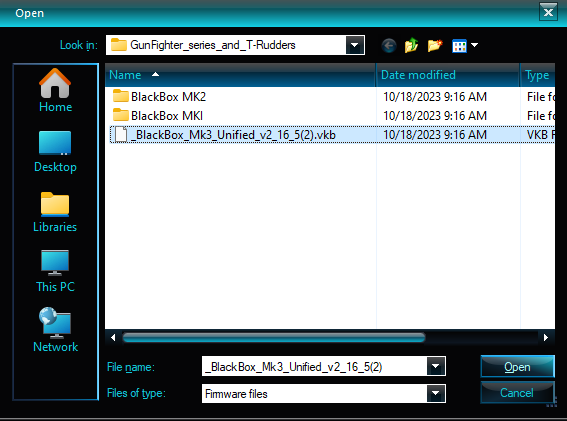Click the horizontal scrollbar thumb
Image resolution: width=567 pixels, height=421 pixels.
(x=274, y=337)
